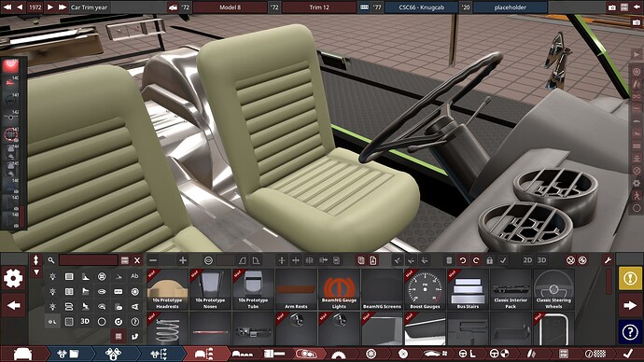Viewport: 644px width, 362px height.
Task: Select the Classic Steering Wheels thumbnail
Action: (x=553, y=290)
